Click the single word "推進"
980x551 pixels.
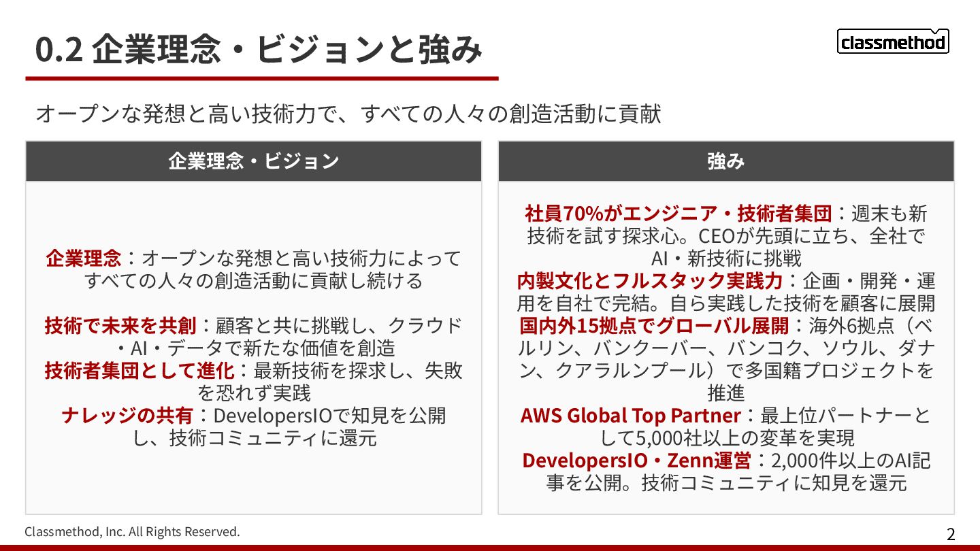(x=726, y=393)
